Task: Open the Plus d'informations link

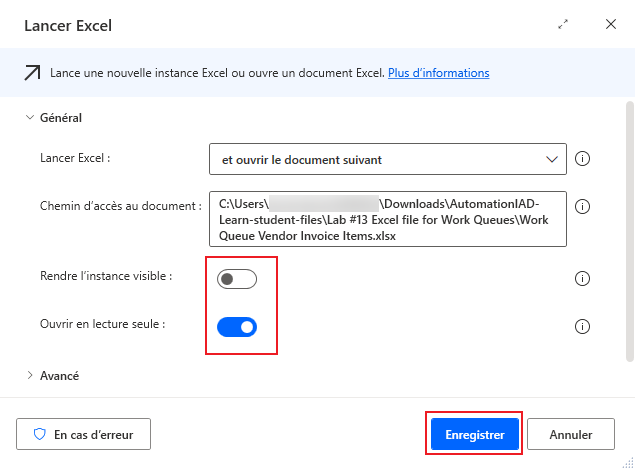Action: [439, 73]
